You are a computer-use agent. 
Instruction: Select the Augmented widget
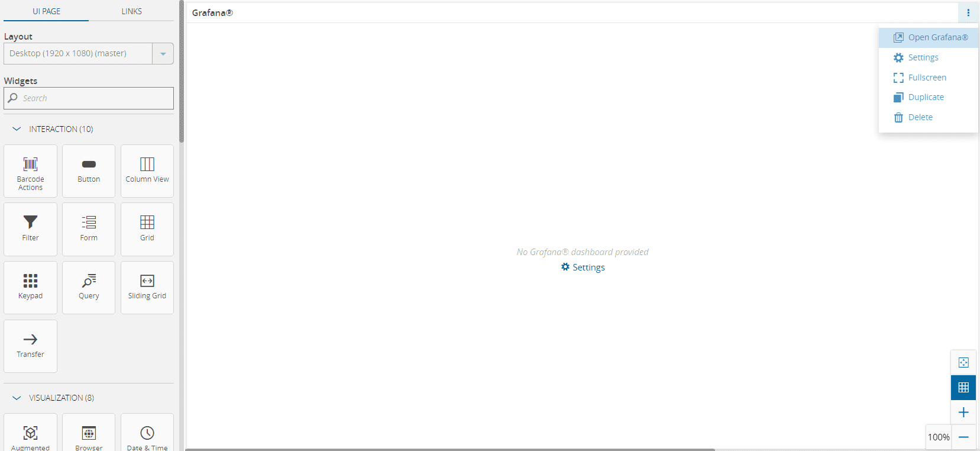point(30,433)
